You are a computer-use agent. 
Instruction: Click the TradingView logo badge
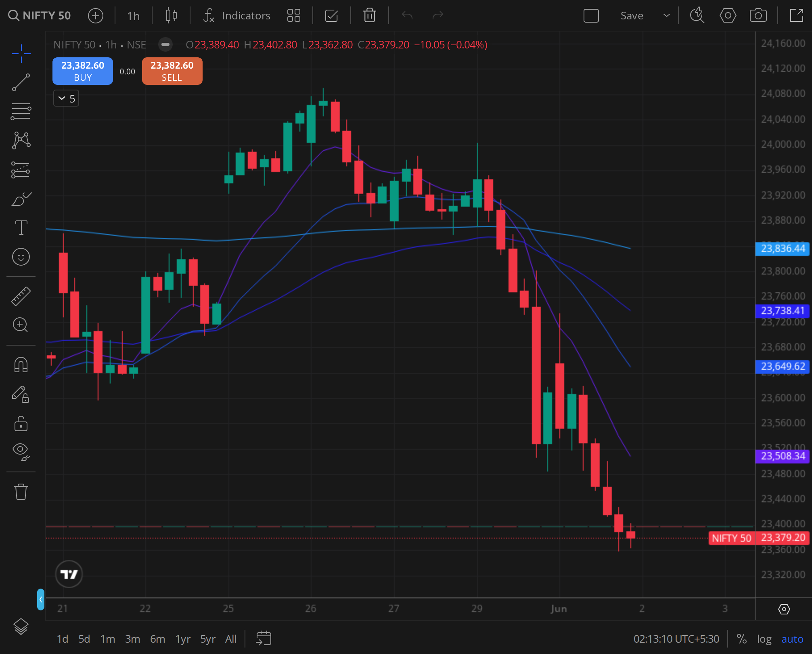[69, 574]
